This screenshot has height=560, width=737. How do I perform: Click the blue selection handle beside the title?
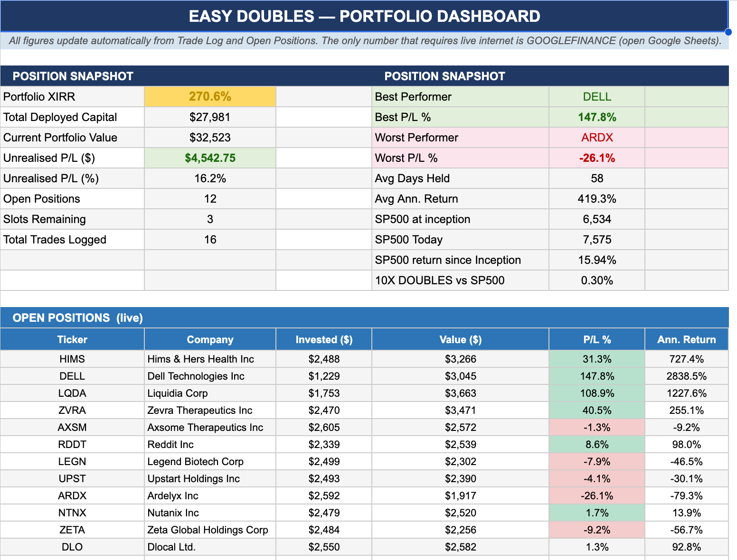728,32
